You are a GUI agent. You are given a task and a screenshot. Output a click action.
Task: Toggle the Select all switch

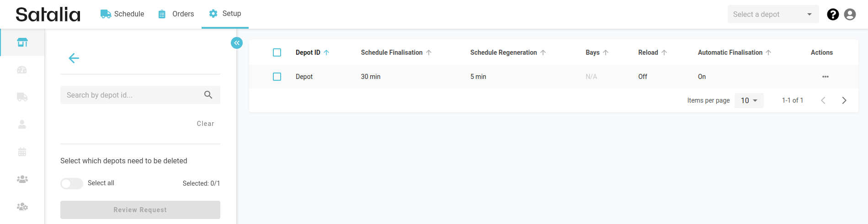tap(72, 183)
